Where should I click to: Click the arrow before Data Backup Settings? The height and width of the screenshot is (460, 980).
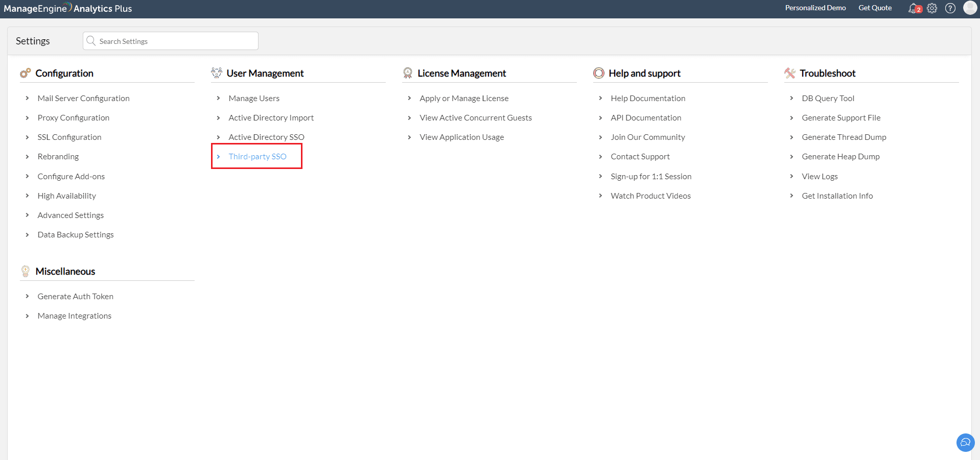[27, 234]
